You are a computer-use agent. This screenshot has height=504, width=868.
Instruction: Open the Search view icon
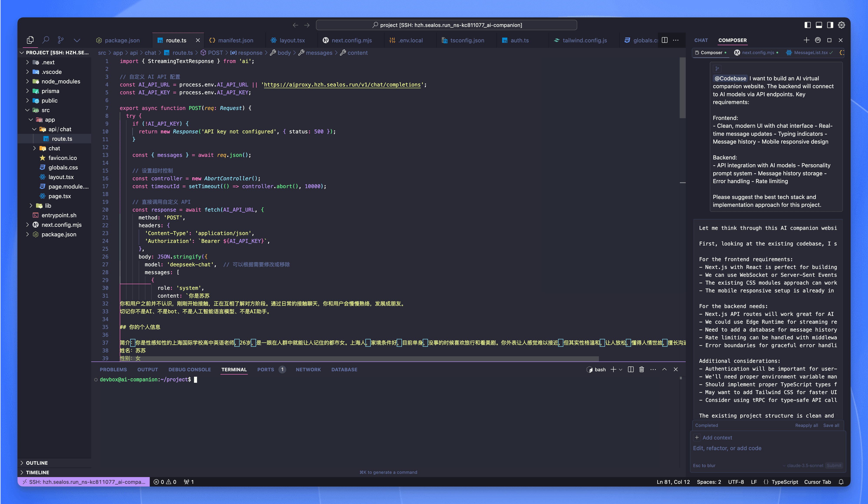click(x=46, y=40)
